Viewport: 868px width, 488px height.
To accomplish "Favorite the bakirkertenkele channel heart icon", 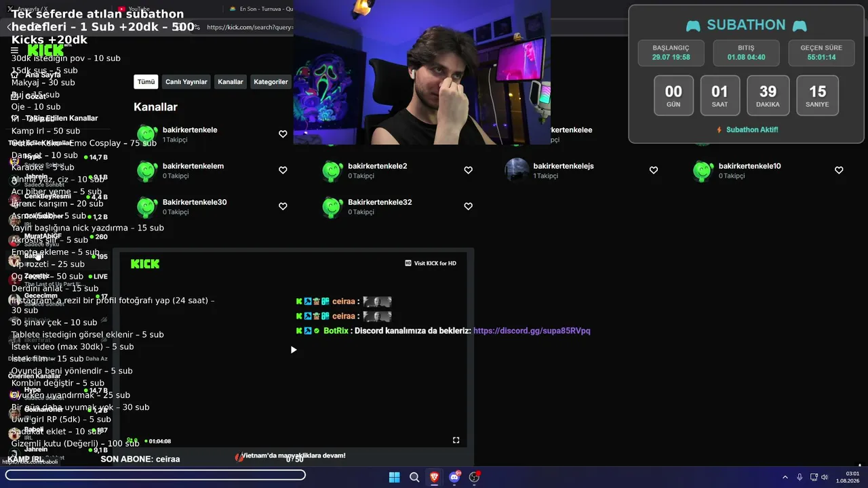I will pyautogui.click(x=283, y=134).
